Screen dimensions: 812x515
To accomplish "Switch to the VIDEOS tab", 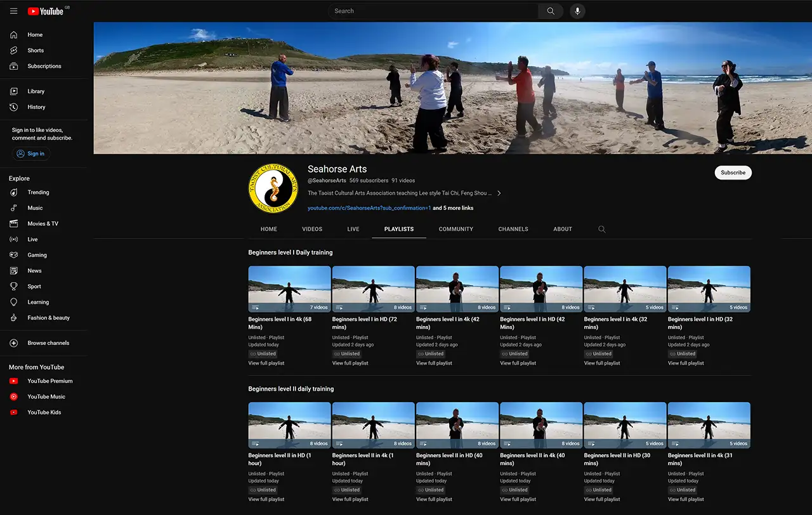I will [x=312, y=229].
